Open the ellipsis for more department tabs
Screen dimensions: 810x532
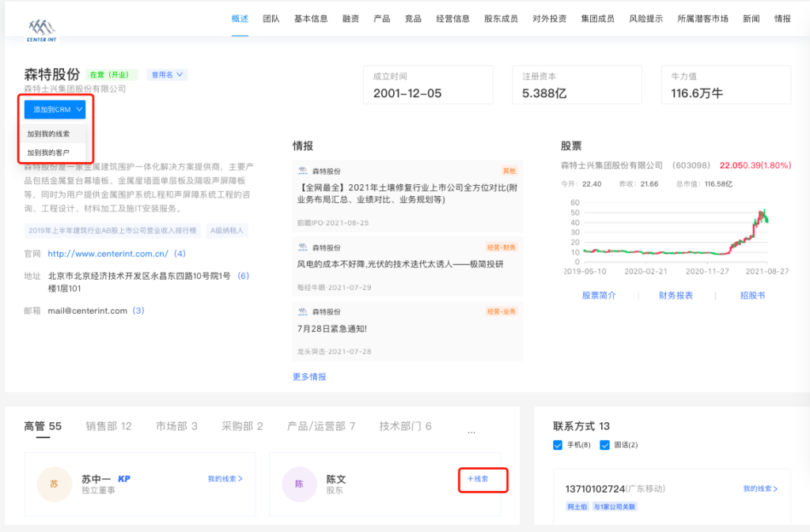tap(471, 431)
